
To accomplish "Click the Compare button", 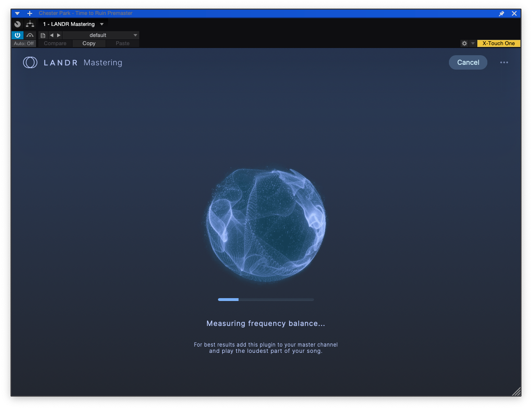I will click(x=55, y=43).
